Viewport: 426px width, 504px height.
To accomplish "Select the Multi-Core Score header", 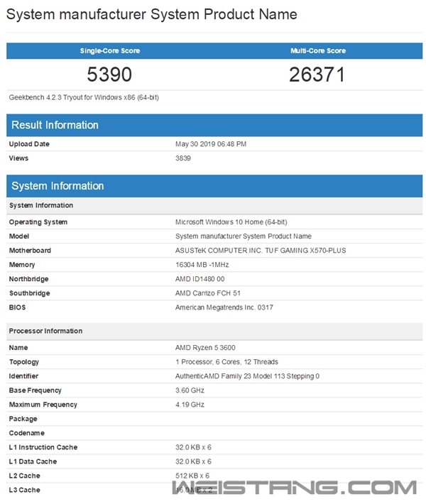I will pos(317,51).
